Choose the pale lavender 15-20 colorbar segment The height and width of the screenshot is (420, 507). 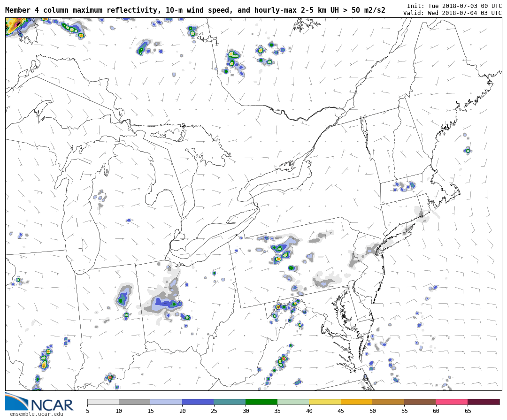click(x=166, y=402)
